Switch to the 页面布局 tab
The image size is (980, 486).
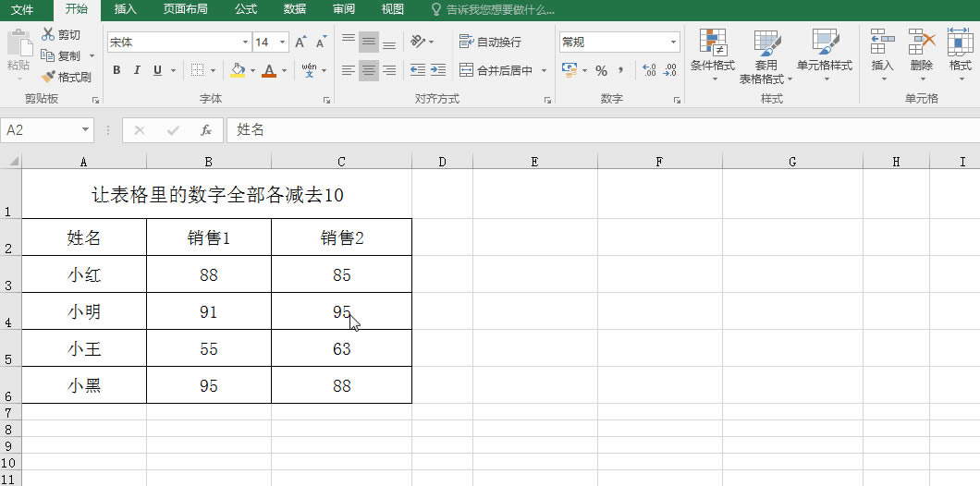coord(186,9)
